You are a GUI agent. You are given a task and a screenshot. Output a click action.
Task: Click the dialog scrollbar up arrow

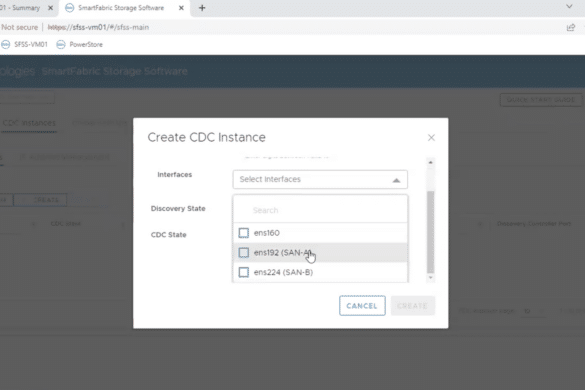[431, 162]
